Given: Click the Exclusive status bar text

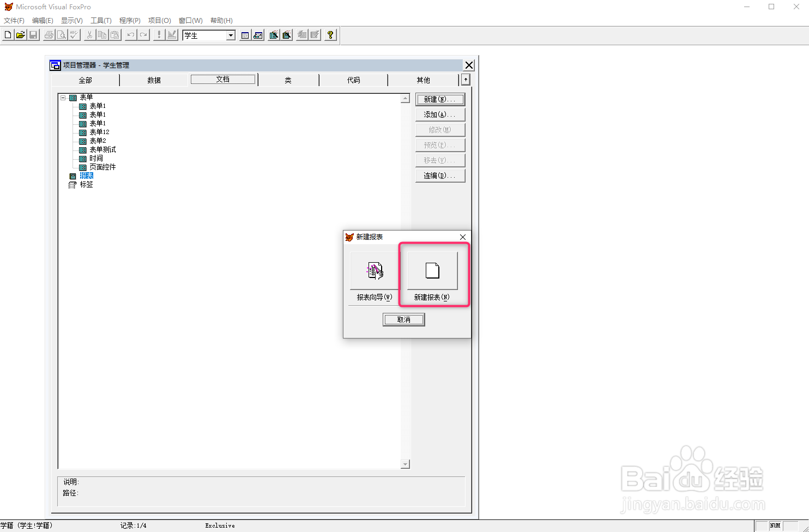Looking at the screenshot, I should click(220, 526).
